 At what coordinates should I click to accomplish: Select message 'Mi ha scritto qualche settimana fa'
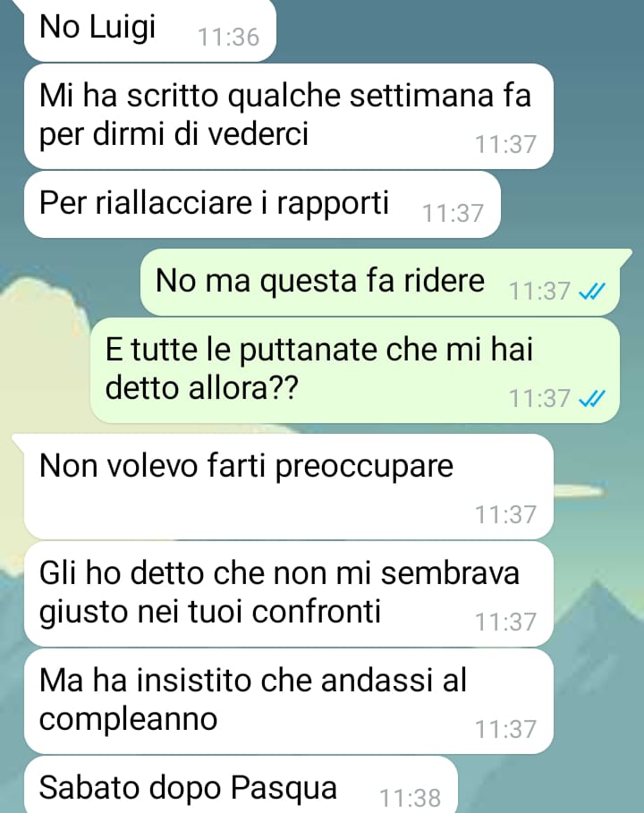(x=288, y=116)
